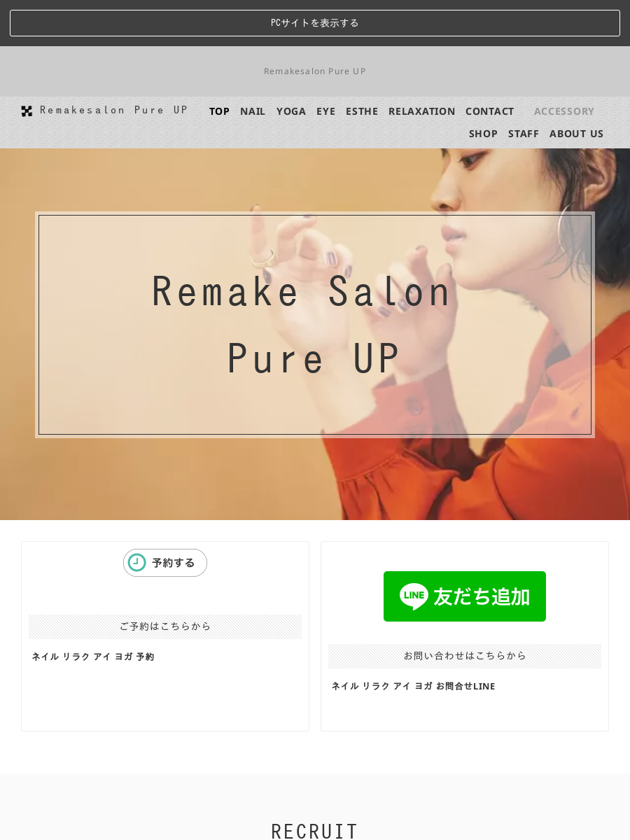Image resolution: width=630 pixels, height=840 pixels.
Task: Click the clock icon in the 予約する button
Action: (137, 563)
